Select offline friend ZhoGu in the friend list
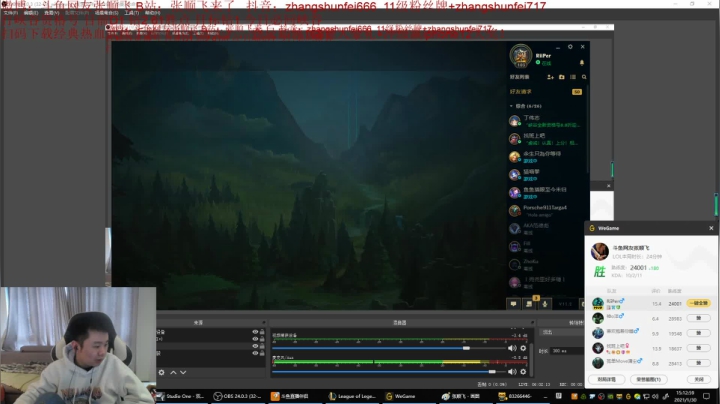Image resolution: width=720 pixels, height=404 pixels. (546, 264)
